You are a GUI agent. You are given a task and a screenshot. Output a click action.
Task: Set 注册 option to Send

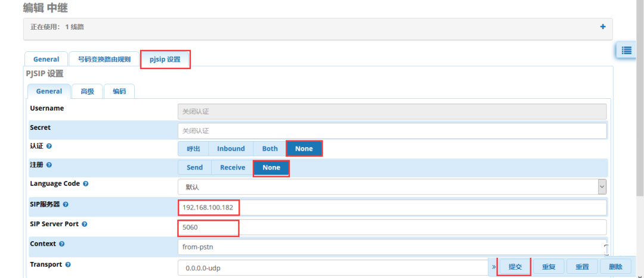click(194, 167)
